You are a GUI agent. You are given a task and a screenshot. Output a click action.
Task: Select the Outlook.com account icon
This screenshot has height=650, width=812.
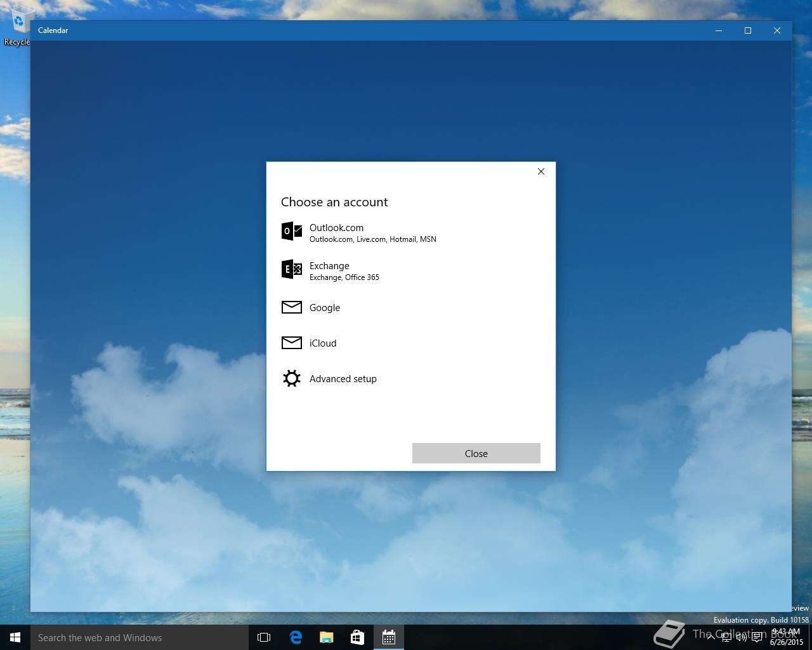(x=292, y=231)
